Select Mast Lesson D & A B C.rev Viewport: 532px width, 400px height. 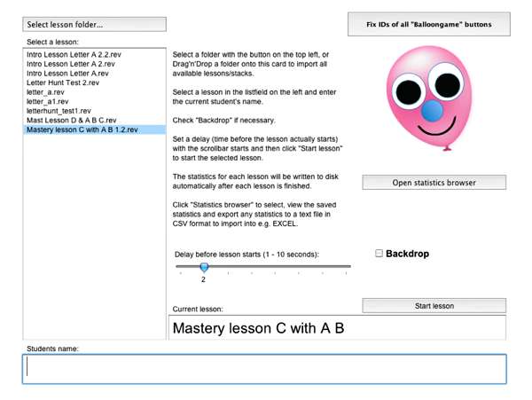click(71, 121)
